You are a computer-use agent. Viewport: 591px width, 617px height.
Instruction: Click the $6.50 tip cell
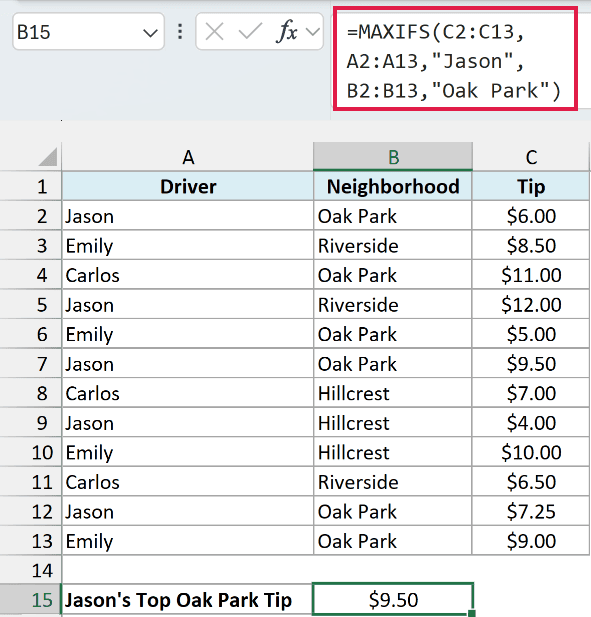click(x=531, y=482)
